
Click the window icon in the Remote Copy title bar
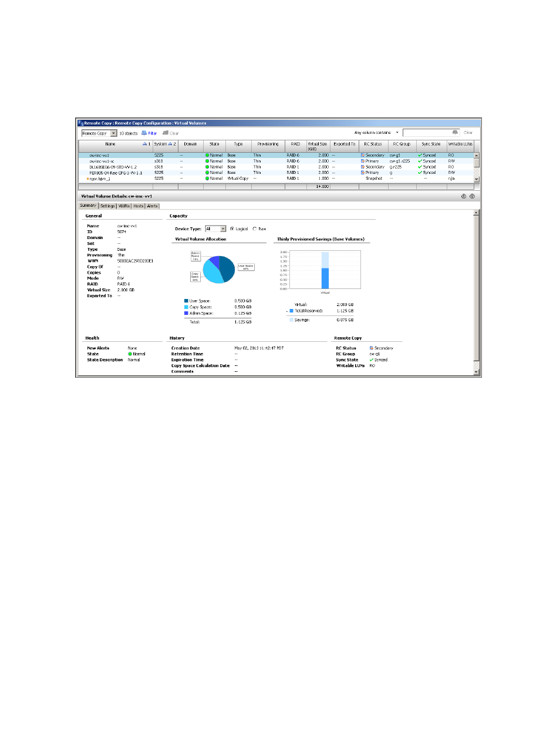click(x=80, y=123)
